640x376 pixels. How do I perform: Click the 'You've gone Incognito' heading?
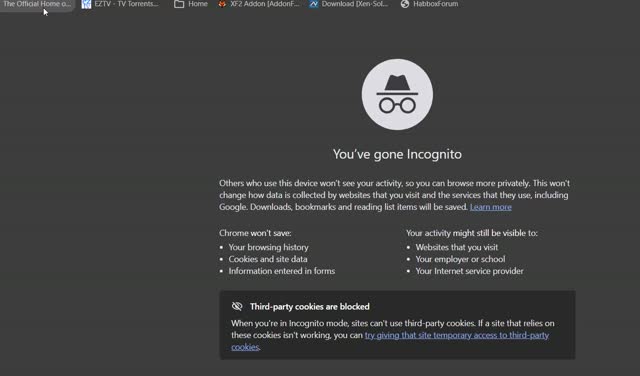[x=397, y=154]
